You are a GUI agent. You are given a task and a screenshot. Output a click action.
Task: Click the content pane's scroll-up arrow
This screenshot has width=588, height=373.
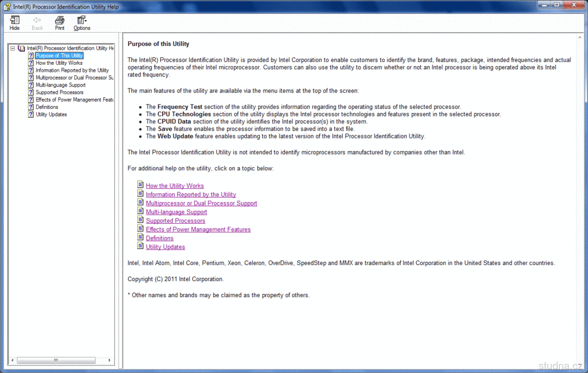[580, 37]
